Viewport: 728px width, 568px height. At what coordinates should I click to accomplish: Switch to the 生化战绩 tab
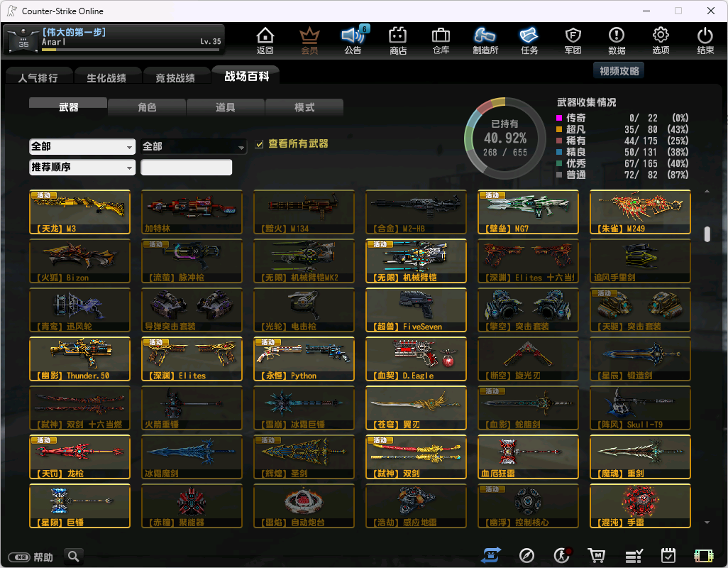[106, 77]
